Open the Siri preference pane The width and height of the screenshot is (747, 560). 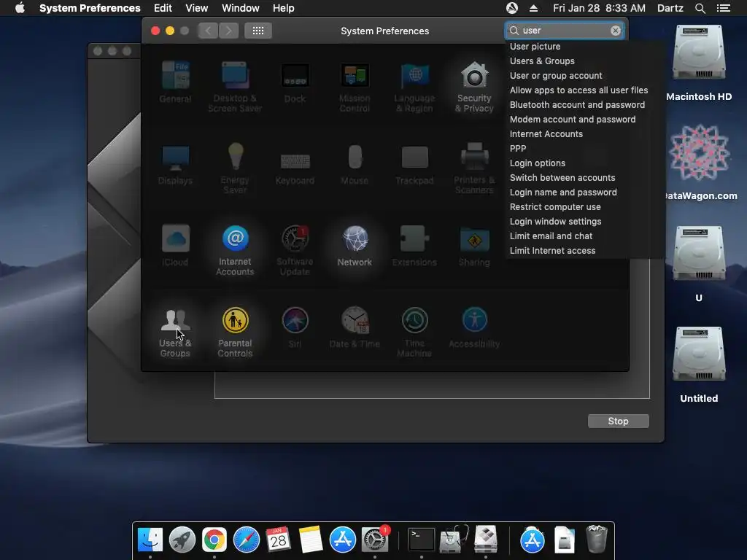pos(295,327)
